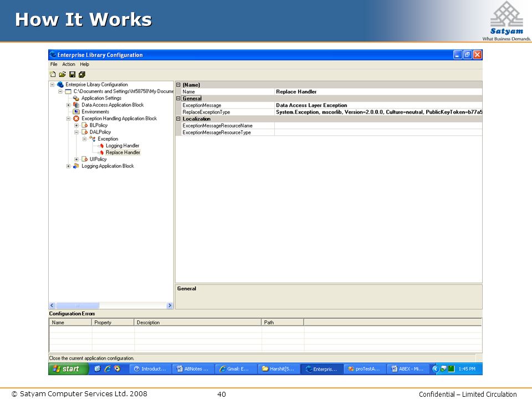Collapse the DALPolicy node
Image resolution: width=532 pixels, height=399 pixels.
[x=76, y=132]
